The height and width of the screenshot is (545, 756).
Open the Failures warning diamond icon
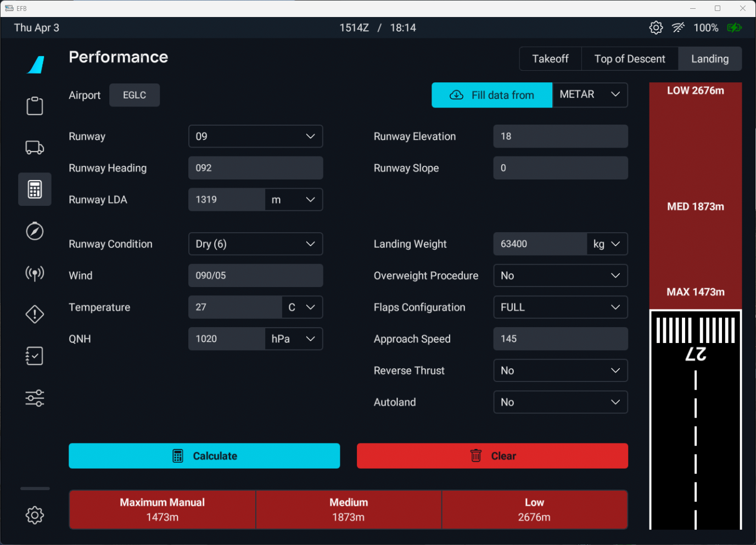[x=35, y=314]
